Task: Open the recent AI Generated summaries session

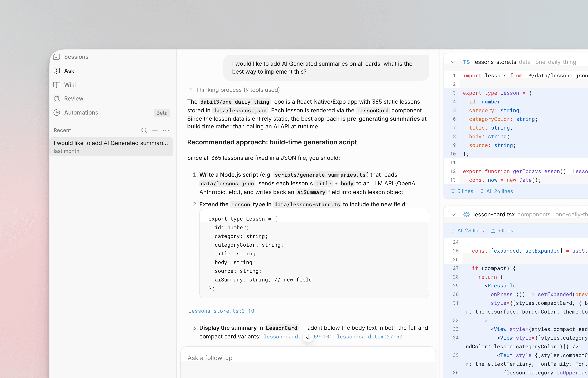Action: 111,147
